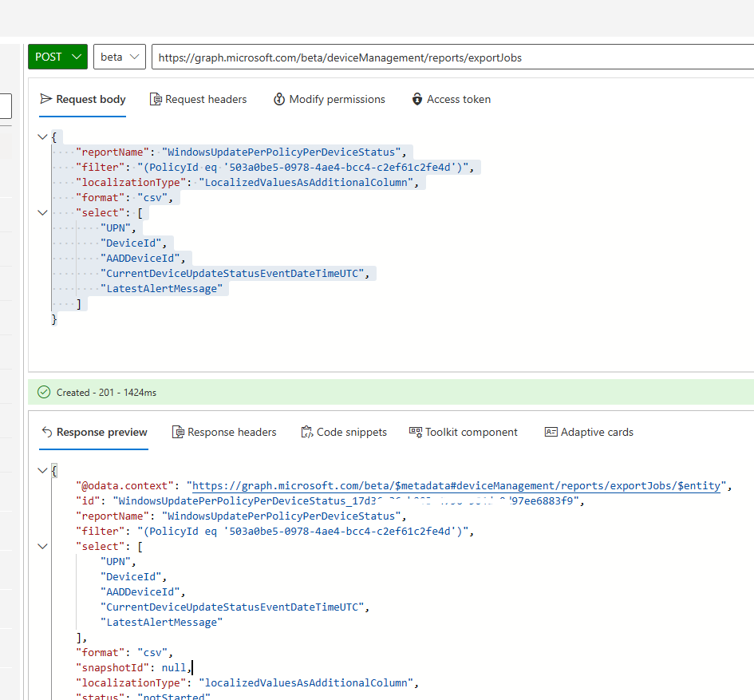Click the Created 201 success check icon

[x=44, y=392]
